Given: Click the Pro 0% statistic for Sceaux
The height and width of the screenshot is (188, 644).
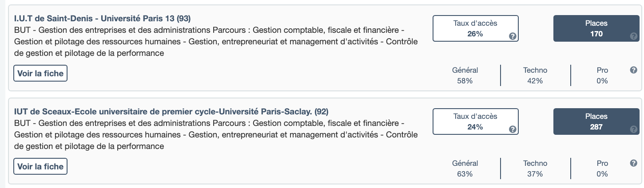Looking at the screenshot, I should point(602,168).
